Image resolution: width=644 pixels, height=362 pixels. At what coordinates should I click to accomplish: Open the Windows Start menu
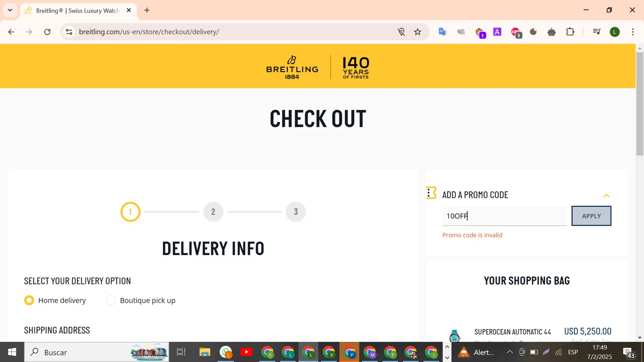point(12,352)
